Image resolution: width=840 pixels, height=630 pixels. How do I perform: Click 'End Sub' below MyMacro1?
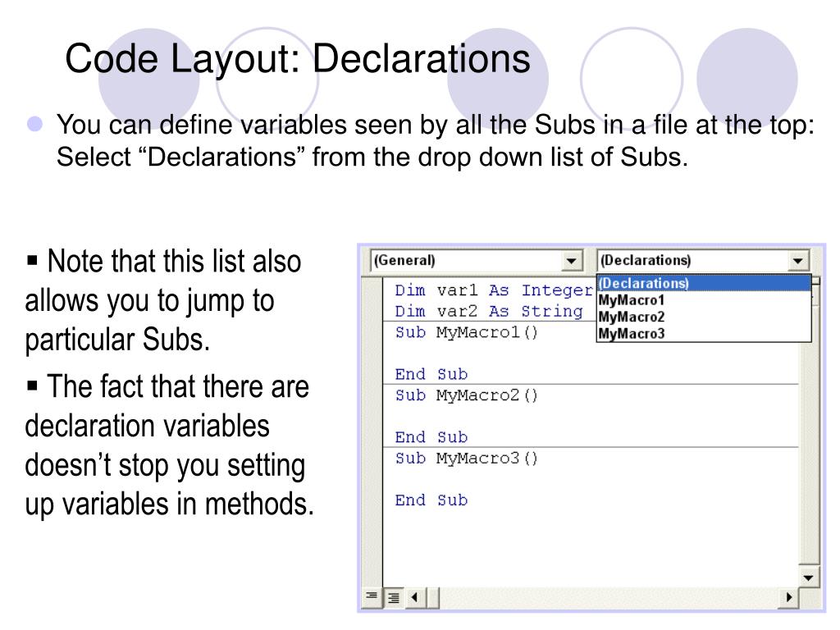coord(431,374)
